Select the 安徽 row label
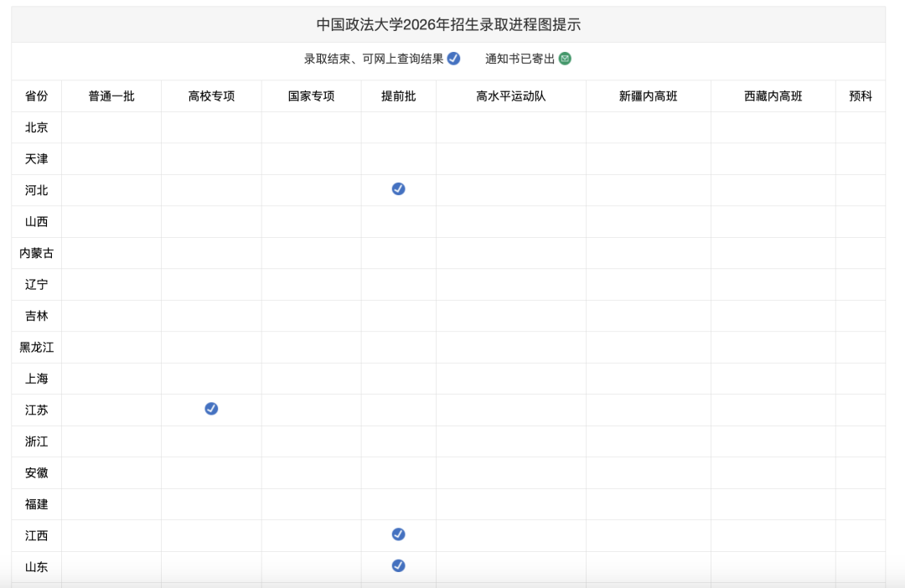The height and width of the screenshot is (588, 905). [36, 472]
